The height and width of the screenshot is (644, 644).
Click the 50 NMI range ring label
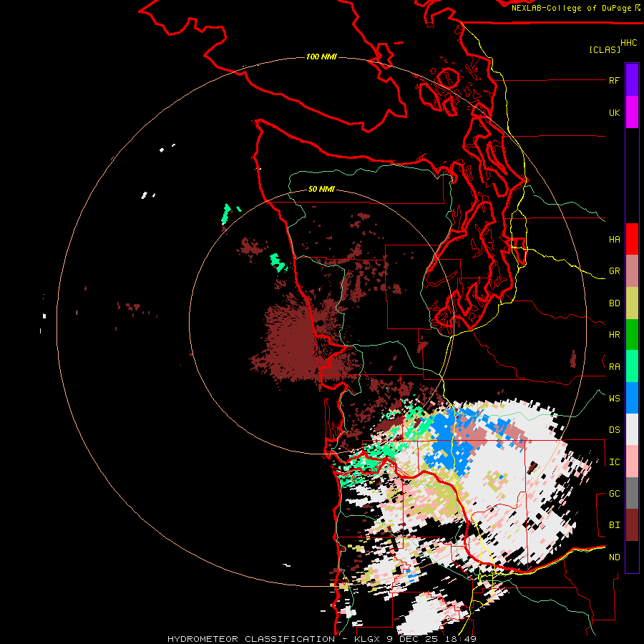(x=321, y=189)
